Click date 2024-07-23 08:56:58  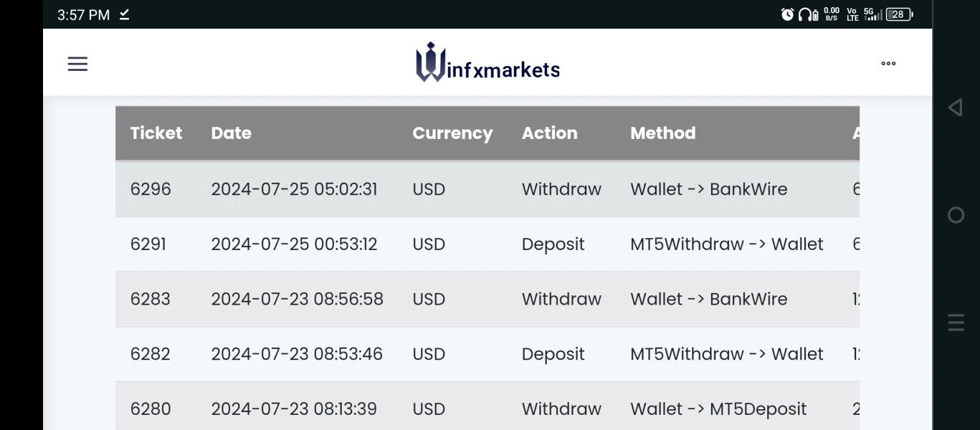[297, 299]
